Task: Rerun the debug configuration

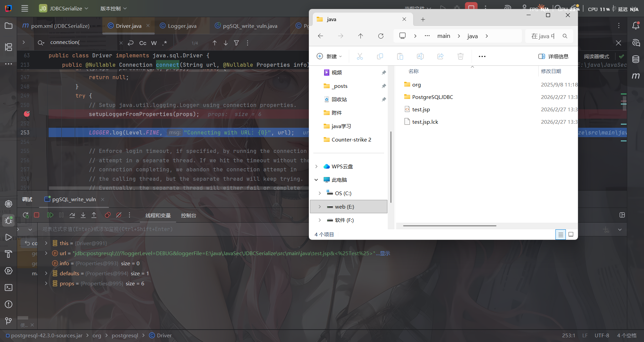Action: pyautogui.click(x=25, y=215)
